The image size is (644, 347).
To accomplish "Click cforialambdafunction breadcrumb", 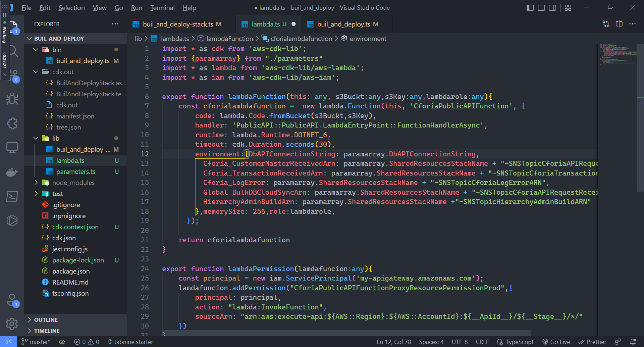I will (x=297, y=39).
